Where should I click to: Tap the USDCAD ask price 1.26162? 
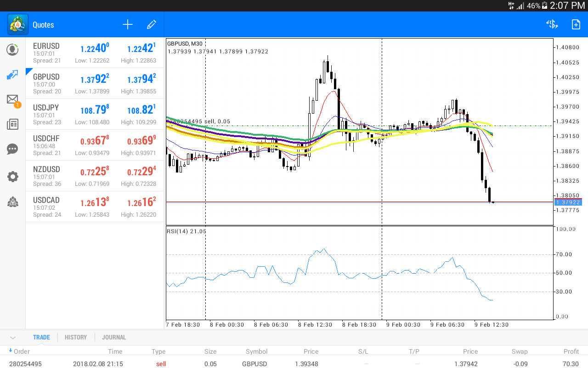[x=141, y=202]
